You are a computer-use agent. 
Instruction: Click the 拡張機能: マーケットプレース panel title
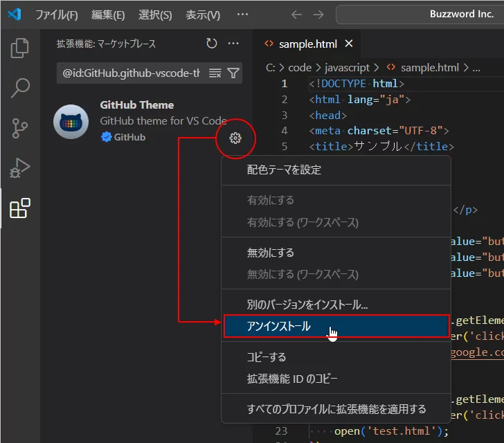pos(106,44)
